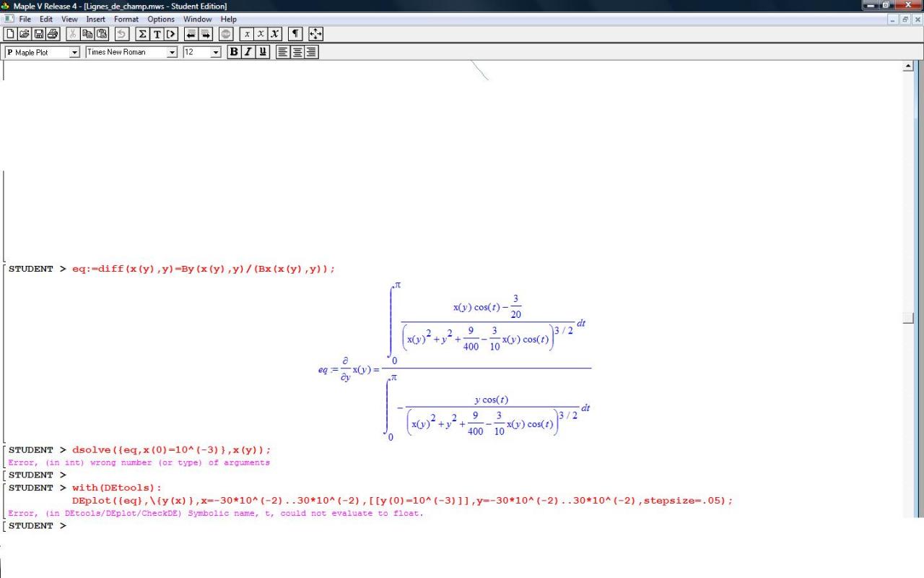924x578 pixels.
Task: Click the eq output formula's numerator integral
Action: tap(488, 322)
